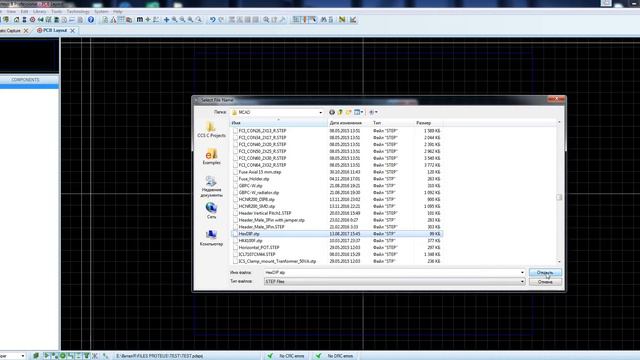This screenshot has width=640, height=360.
Task: Open the Library menu
Action: (40, 11)
